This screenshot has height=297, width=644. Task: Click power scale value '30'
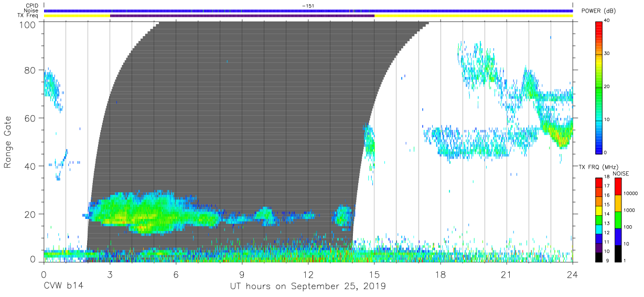(x=607, y=53)
